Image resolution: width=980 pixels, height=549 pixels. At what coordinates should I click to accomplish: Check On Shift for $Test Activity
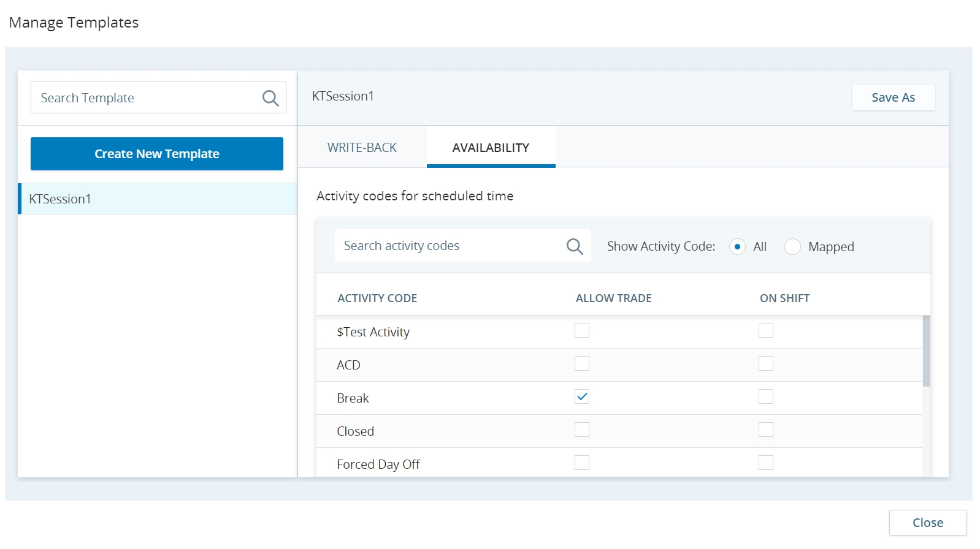(x=766, y=331)
